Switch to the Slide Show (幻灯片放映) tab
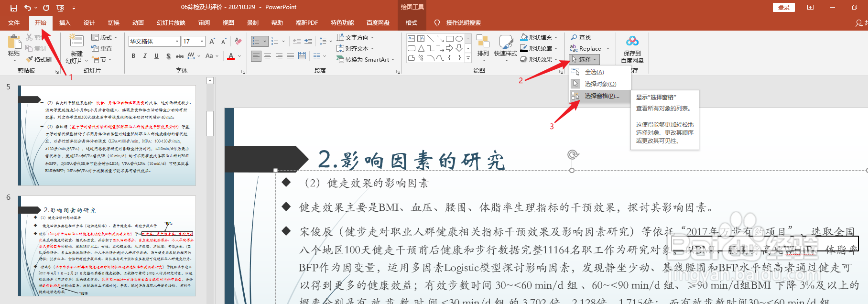 click(x=171, y=22)
